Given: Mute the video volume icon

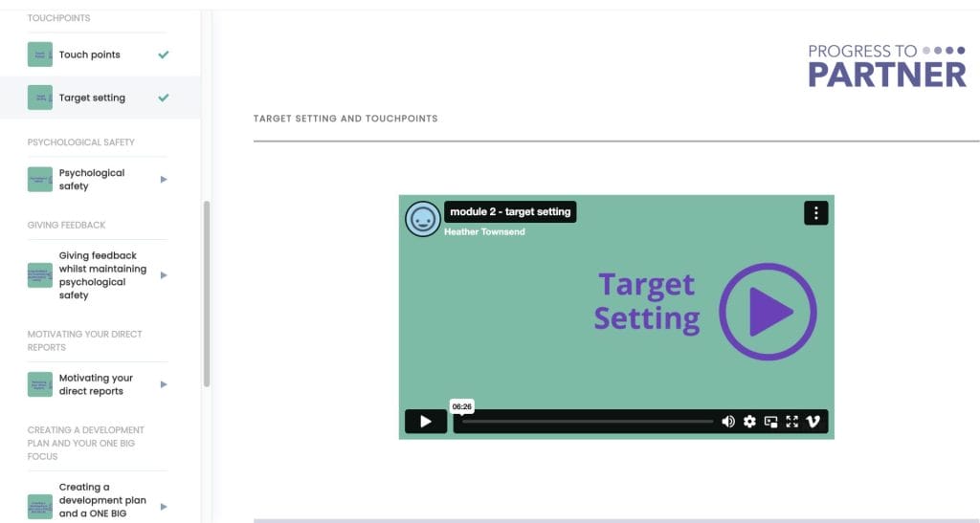Looking at the screenshot, I should (728, 422).
